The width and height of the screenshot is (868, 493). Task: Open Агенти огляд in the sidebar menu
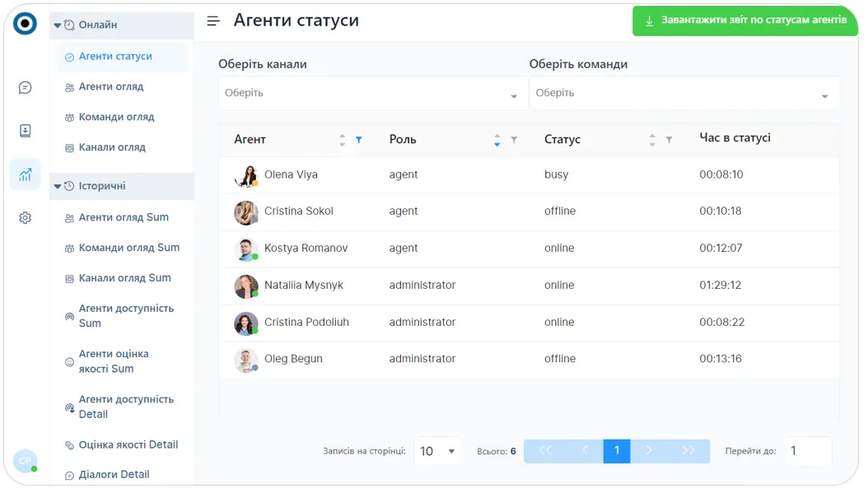111,86
